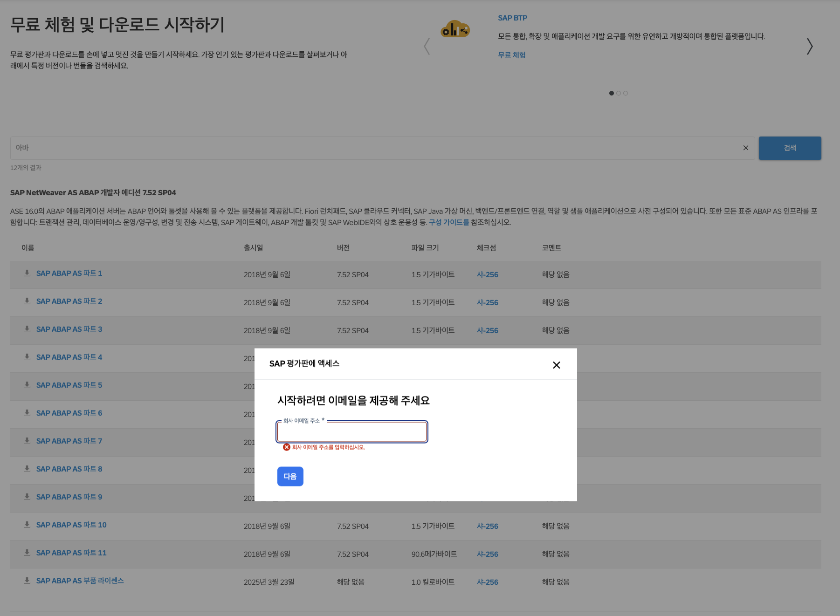Clear the search field with the X icon
The height and width of the screenshot is (616, 840).
click(x=746, y=148)
